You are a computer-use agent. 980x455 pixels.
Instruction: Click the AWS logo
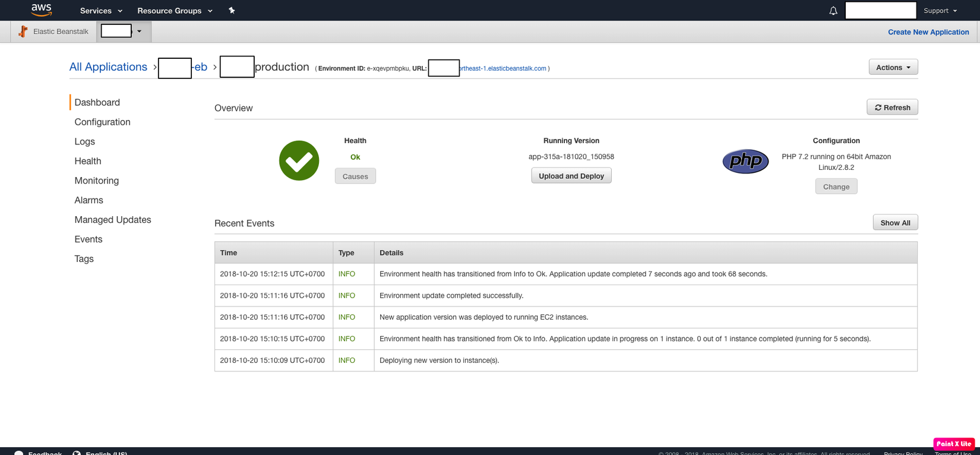[x=42, y=10]
